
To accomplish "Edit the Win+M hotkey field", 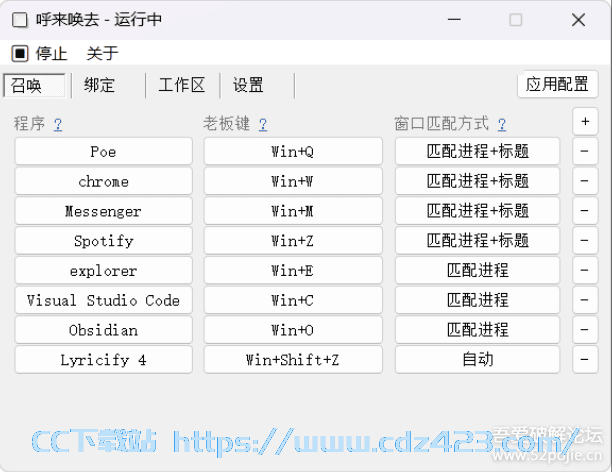I will click(x=293, y=211).
